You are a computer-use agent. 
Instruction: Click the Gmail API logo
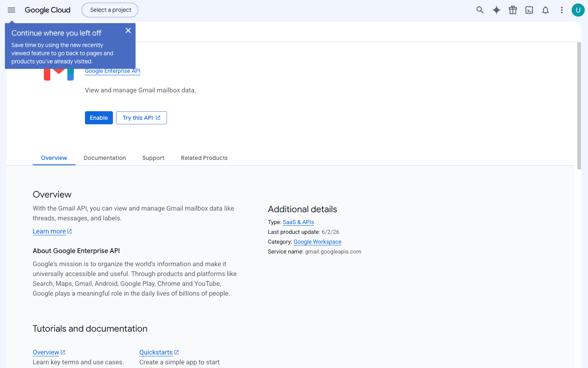pyautogui.click(x=59, y=74)
